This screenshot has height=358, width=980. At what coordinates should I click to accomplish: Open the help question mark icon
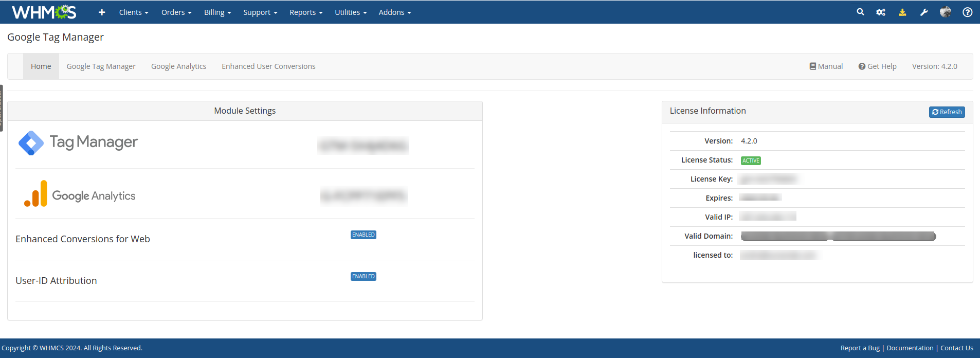click(x=967, y=12)
